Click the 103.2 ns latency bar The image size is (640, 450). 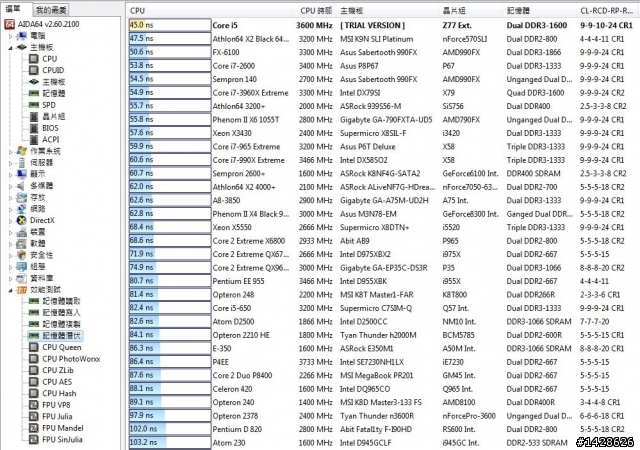[x=170, y=442]
